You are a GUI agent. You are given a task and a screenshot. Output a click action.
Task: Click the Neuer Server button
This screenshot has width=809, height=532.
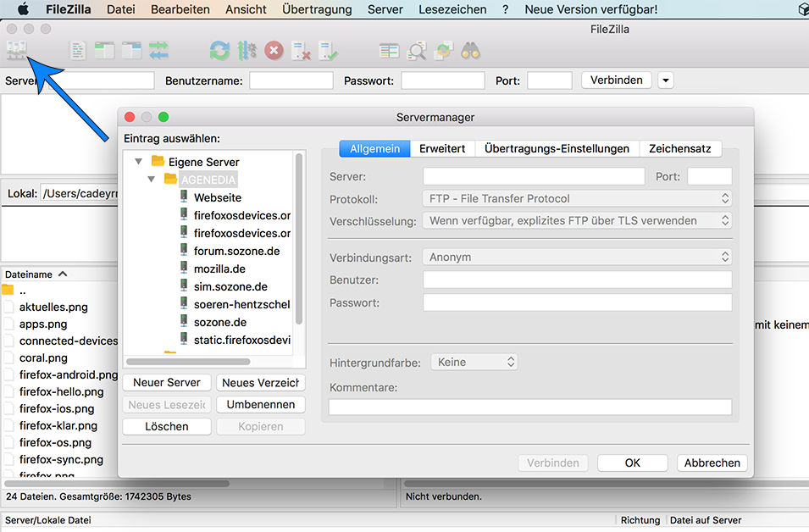click(x=167, y=383)
